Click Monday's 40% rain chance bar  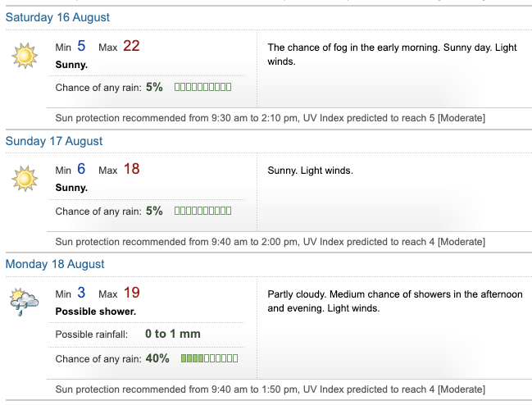coord(209,358)
